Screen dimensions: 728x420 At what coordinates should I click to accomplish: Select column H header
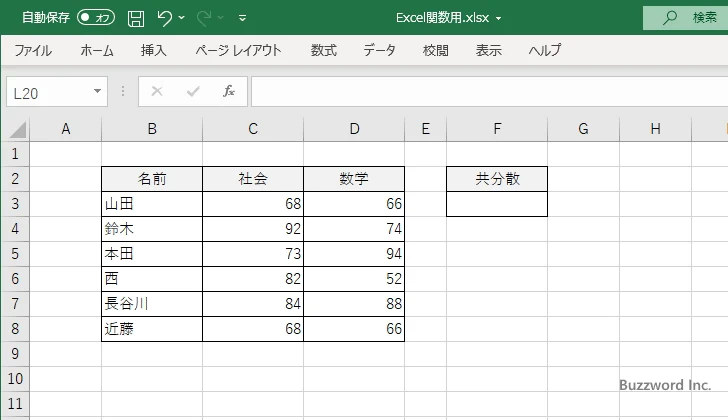656,129
